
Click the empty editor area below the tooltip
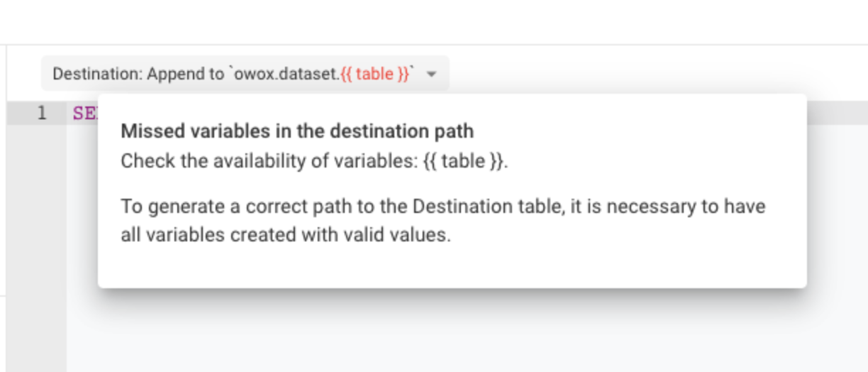(467, 331)
